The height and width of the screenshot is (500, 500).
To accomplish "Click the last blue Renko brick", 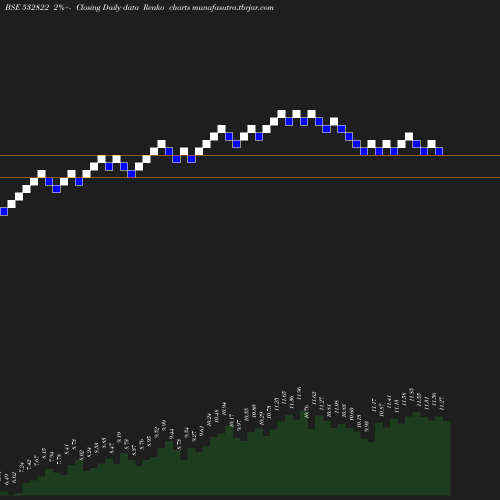I will point(439,151).
